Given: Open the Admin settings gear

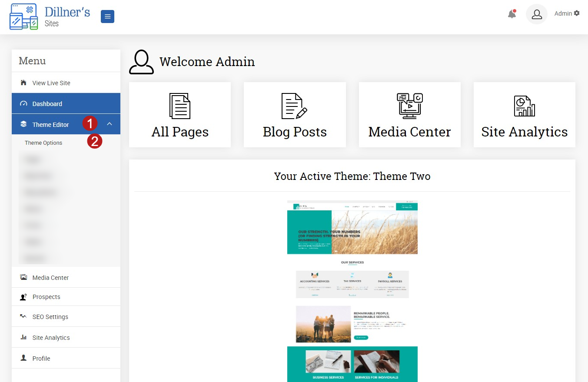Looking at the screenshot, I should pos(577,13).
